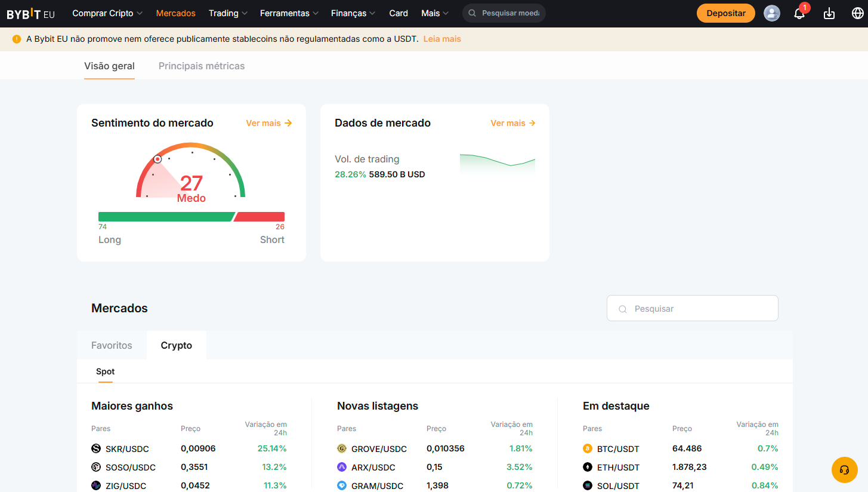Switch to the Principais métricas tab
This screenshot has width=868, height=492.
tap(202, 66)
